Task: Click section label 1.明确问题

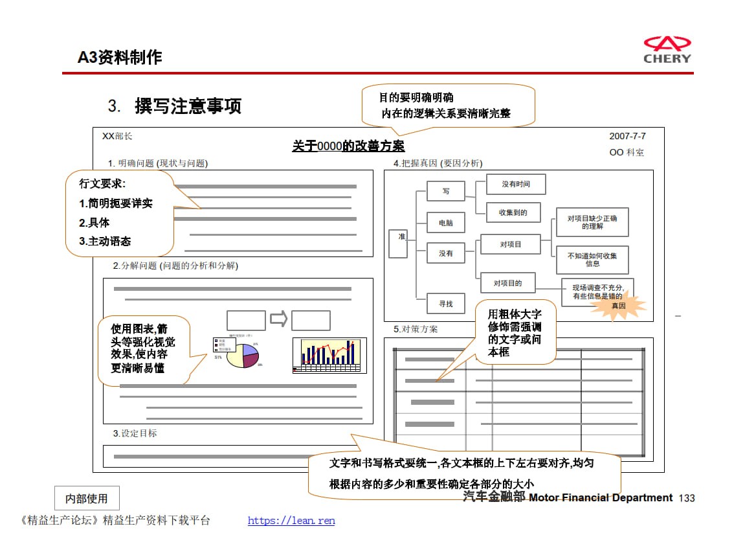Action: pyautogui.click(x=158, y=163)
